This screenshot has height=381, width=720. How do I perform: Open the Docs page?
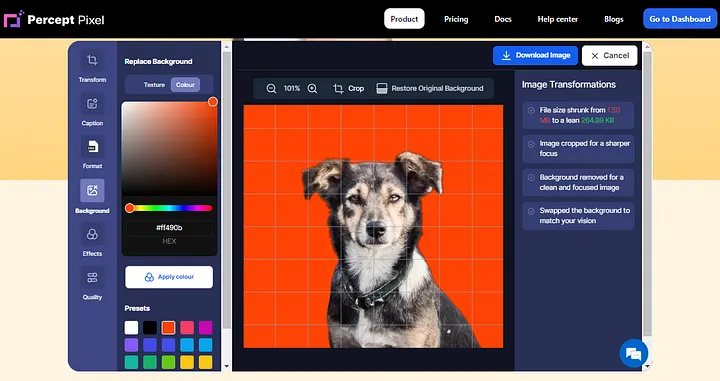click(503, 19)
